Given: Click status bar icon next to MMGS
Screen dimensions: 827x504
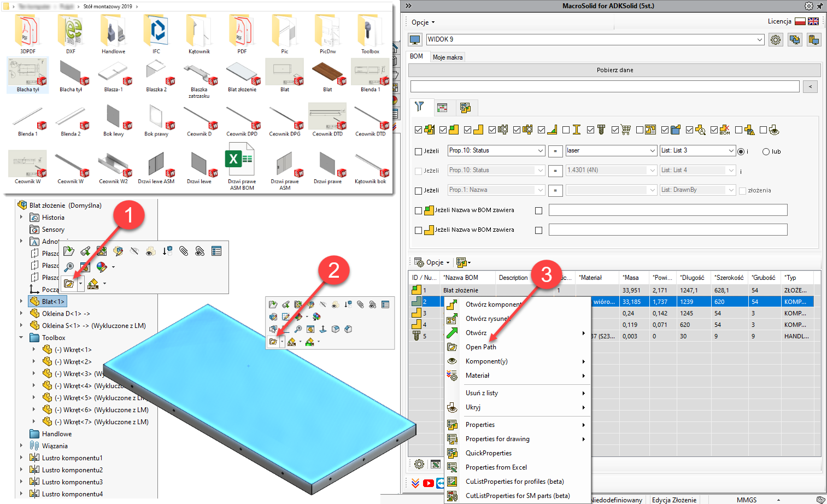Looking at the screenshot, I should pyautogui.click(x=820, y=500).
